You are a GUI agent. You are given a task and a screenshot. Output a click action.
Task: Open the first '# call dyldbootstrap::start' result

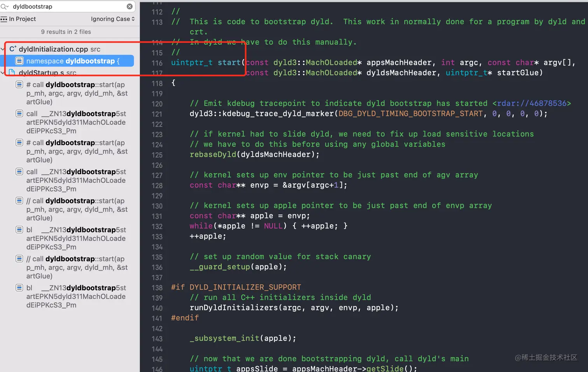coord(77,93)
